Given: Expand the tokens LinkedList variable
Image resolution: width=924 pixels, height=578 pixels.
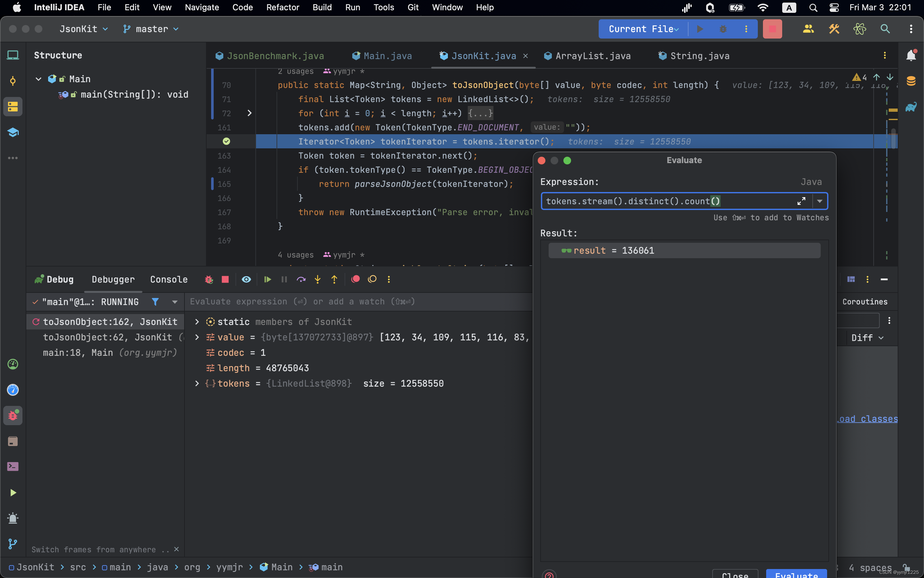Looking at the screenshot, I should [x=197, y=383].
